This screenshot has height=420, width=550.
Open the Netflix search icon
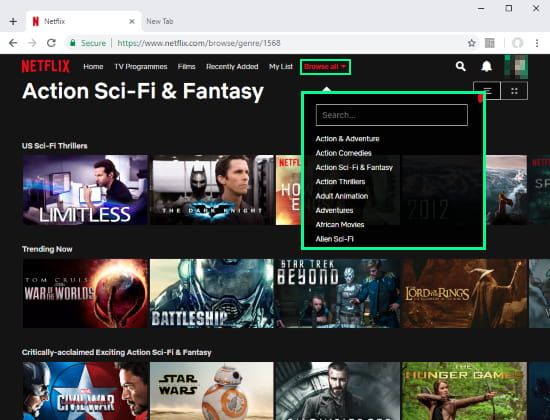point(461,66)
